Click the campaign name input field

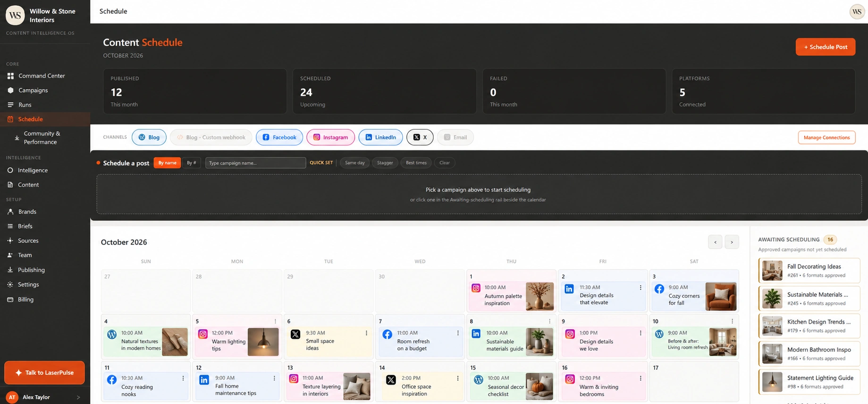click(x=255, y=163)
